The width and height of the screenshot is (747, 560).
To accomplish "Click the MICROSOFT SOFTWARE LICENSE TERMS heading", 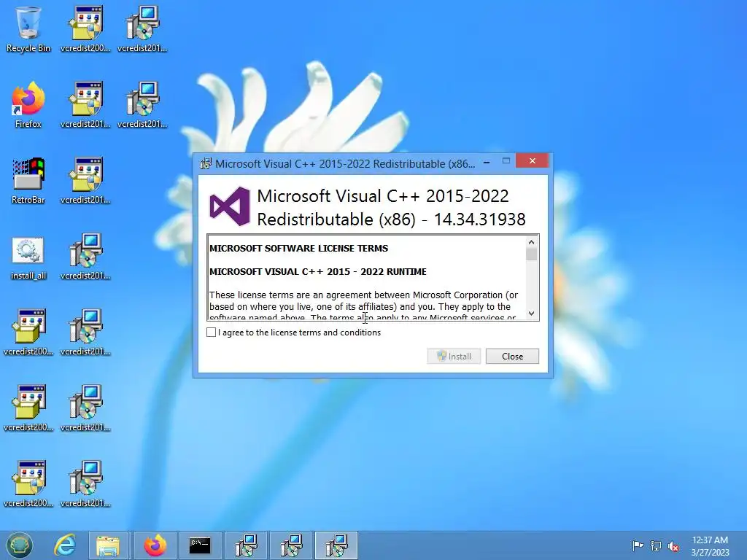I will [x=298, y=248].
